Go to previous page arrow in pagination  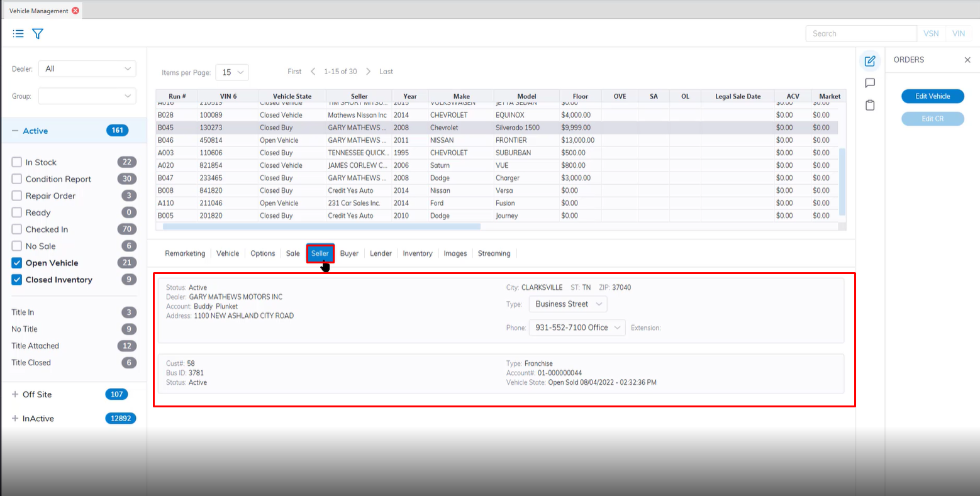coord(313,72)
